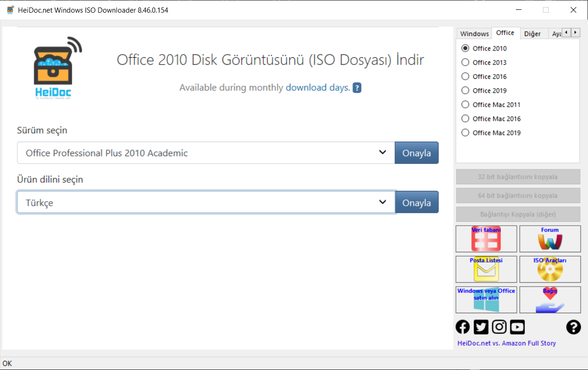Select the Office 2016 radio button
This screenshot has height=370, width=588.
pos(484,76)
